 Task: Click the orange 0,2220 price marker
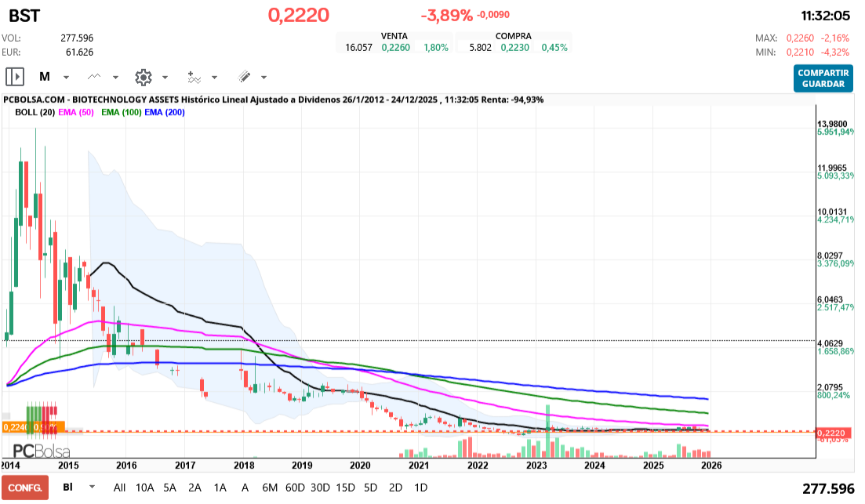(830, 433)
